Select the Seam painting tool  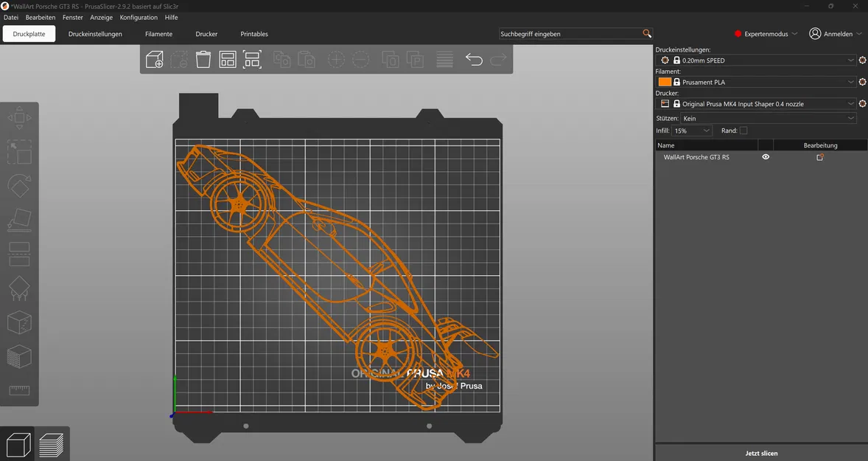click(x=19, y=323)
